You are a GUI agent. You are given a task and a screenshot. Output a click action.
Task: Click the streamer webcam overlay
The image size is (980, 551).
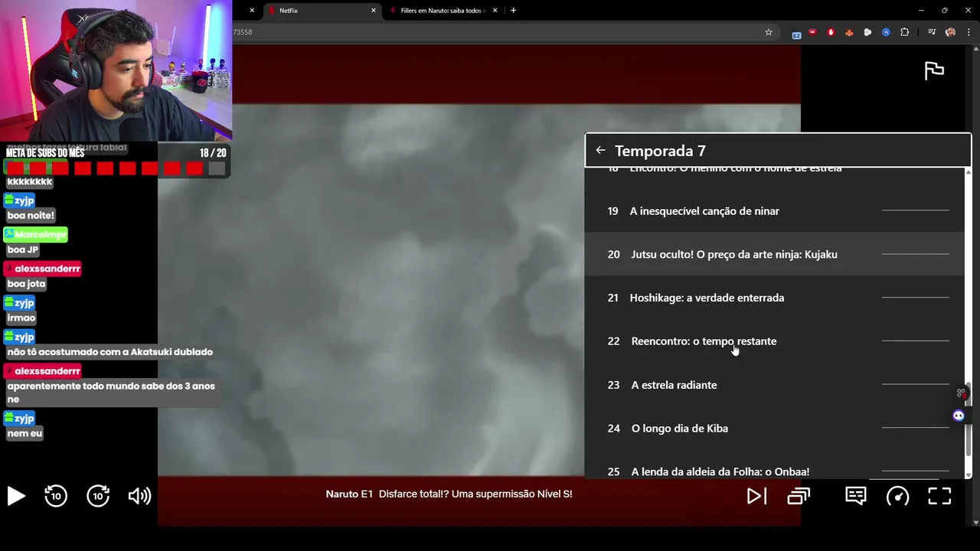(116, 70)
